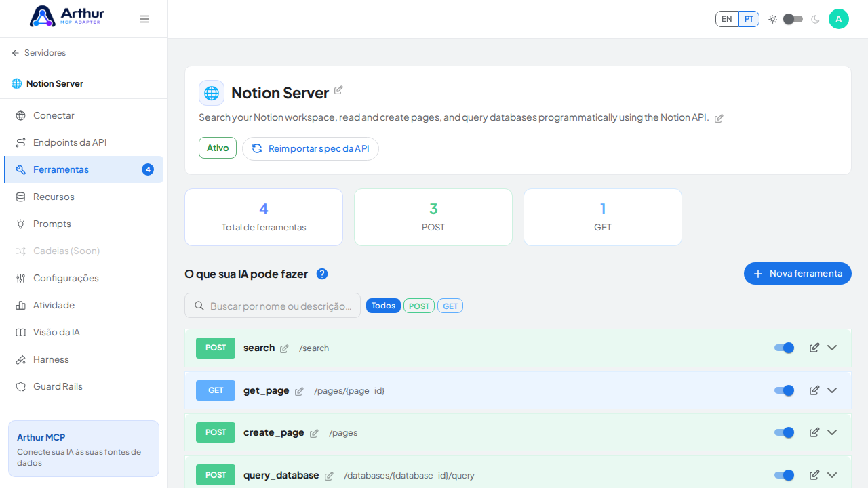868x488 pixels.
Task: Switch language to PT
Action: pos(749,19)
